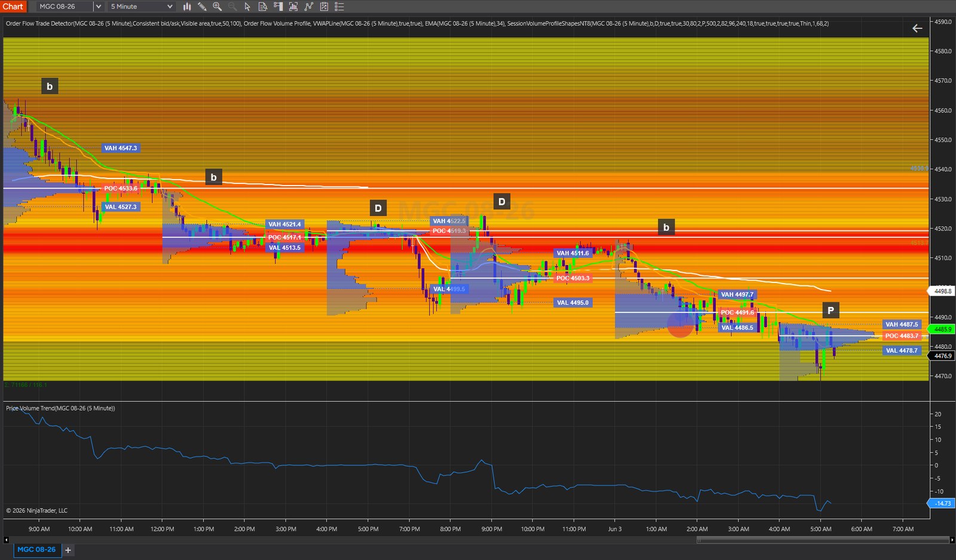Click the zoom out magnifier icon
Viewport: 956px width, 560px height.
click(x=232, y=7)
